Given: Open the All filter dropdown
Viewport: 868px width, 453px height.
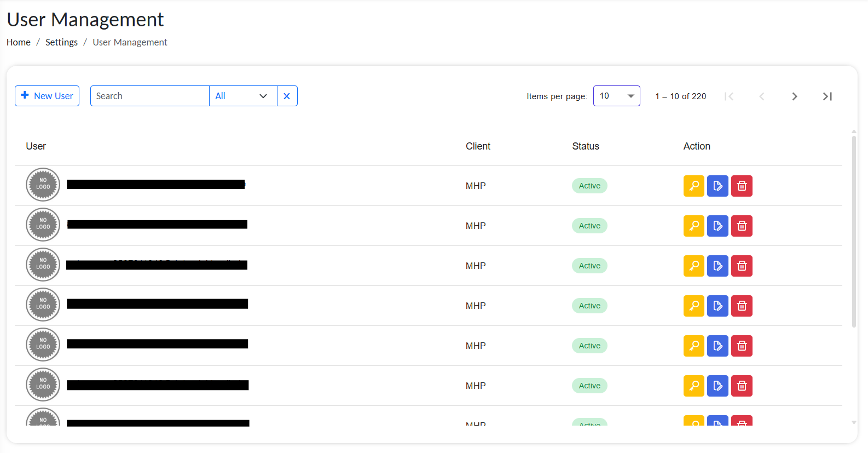Looking at the screenshot, I should tap(242, 96).
